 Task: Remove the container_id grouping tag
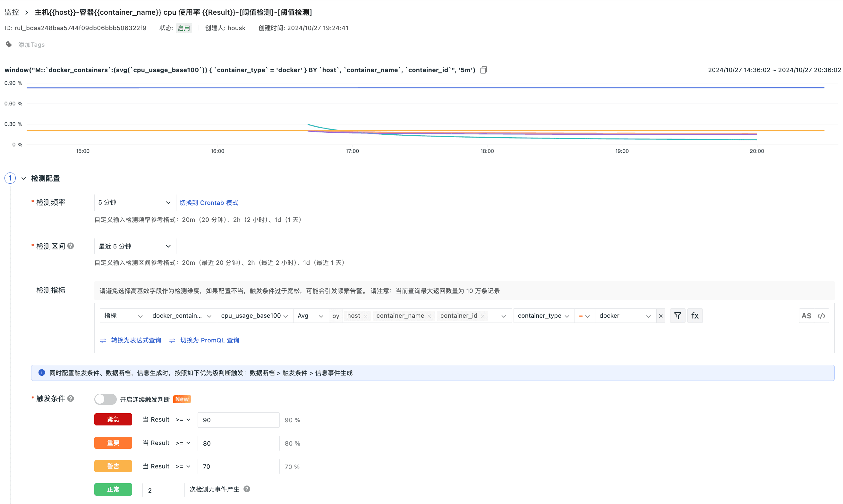coord(482,316)
